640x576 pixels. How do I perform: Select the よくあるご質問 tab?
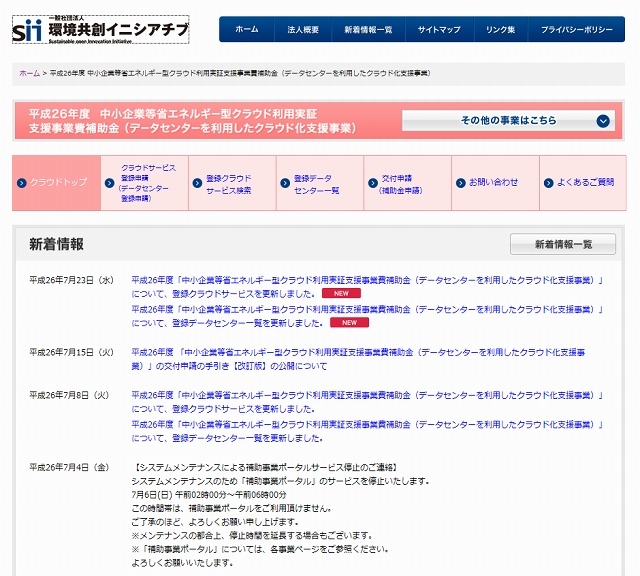tap(583, 183)
